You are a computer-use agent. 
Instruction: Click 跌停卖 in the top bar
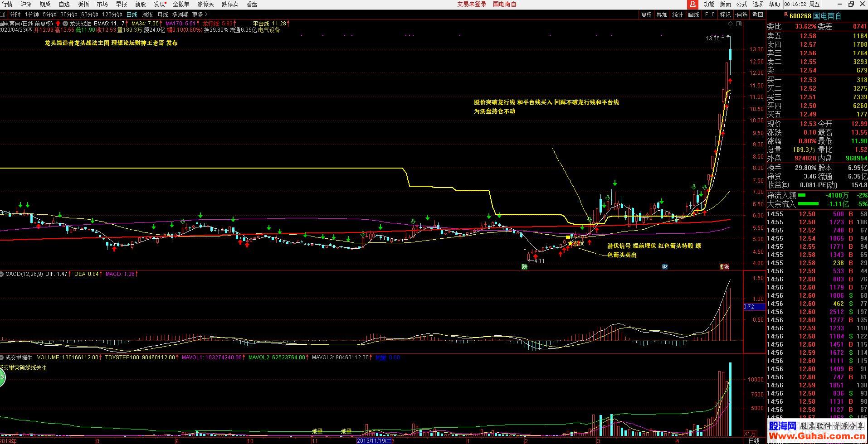click(x=230, y=4)
